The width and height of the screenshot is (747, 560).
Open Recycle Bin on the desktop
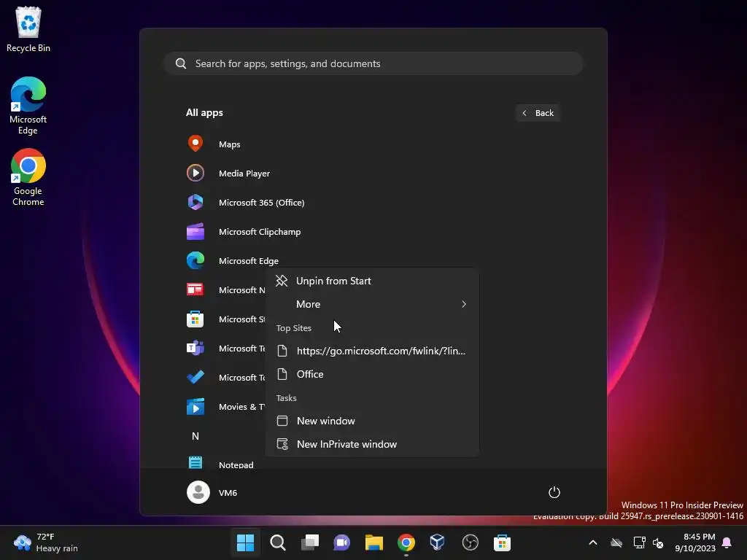[28, 29]
